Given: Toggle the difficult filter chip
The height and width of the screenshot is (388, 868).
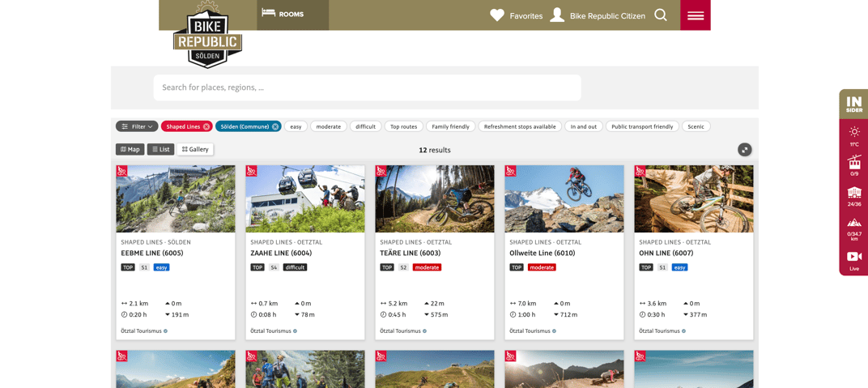Looking at the screenshot, I should [x=365, y=126].
